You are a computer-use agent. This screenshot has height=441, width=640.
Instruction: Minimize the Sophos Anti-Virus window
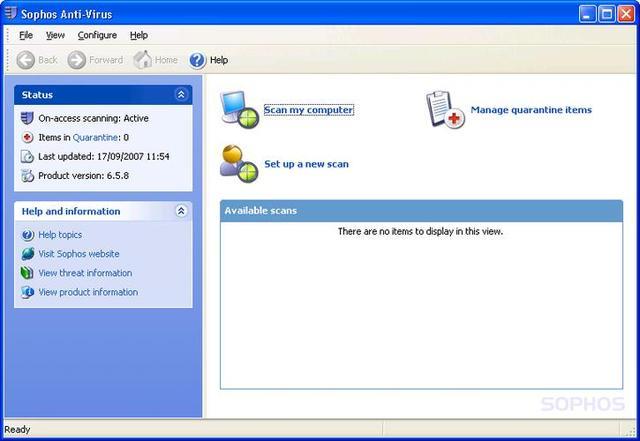(587, 13)
